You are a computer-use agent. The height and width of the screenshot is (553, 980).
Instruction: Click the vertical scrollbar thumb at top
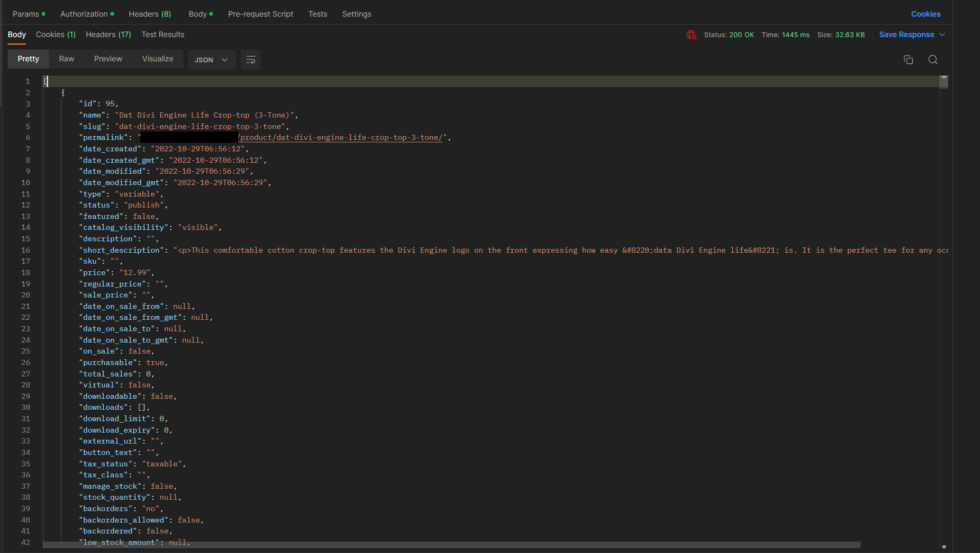click(944, 82)
